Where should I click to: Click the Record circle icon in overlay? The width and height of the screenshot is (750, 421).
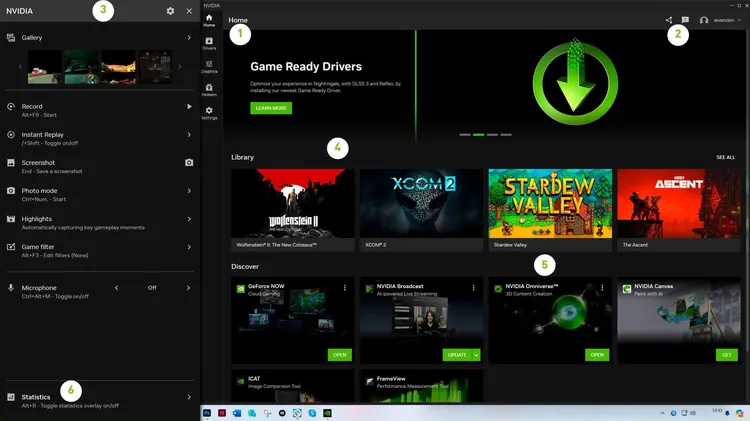(x=11, y=107)
